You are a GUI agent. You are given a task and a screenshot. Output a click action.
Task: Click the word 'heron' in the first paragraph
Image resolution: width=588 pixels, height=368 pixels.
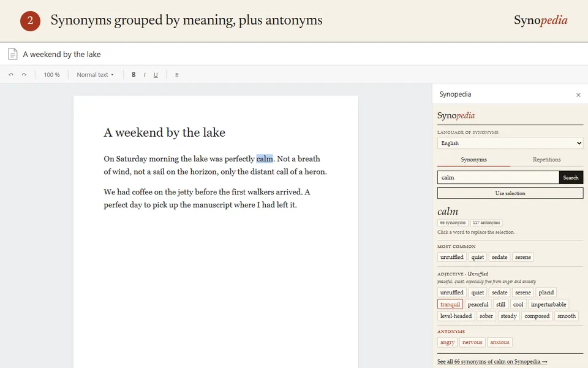pyautogui.click(x=316, y=172)
